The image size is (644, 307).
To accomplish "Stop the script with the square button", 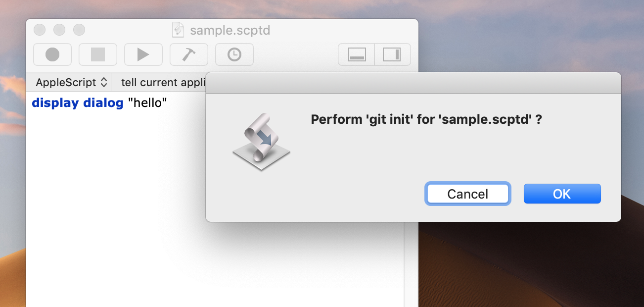I will 98,54.
